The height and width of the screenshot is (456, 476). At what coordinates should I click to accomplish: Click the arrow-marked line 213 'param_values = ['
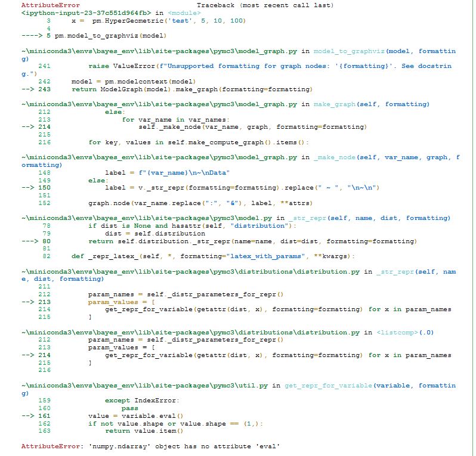[122, 302]
